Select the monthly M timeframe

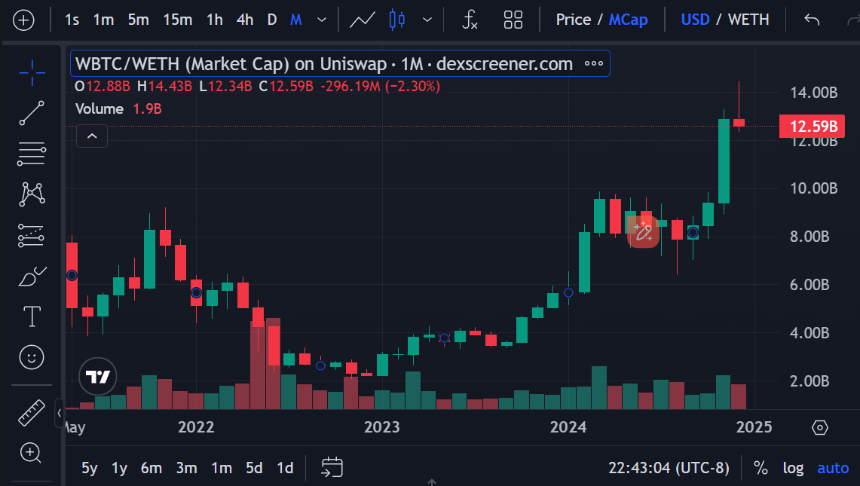point(296,20)
